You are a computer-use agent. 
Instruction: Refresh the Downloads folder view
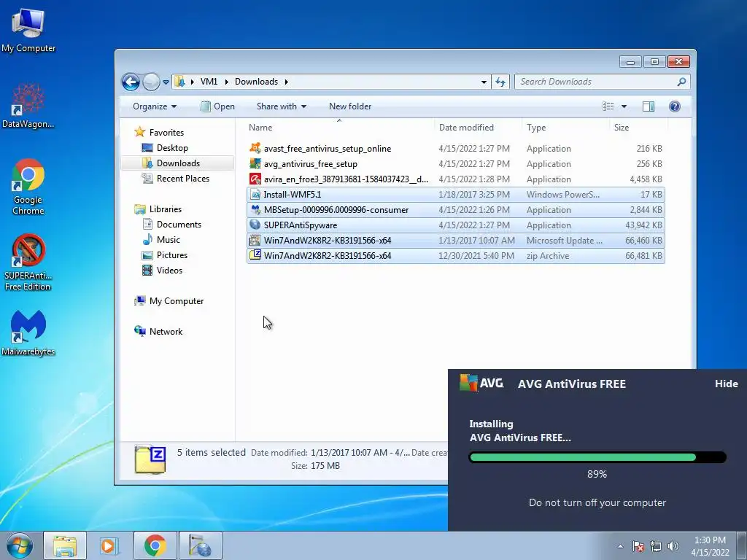pyautogui.click(x=500, y=82)
